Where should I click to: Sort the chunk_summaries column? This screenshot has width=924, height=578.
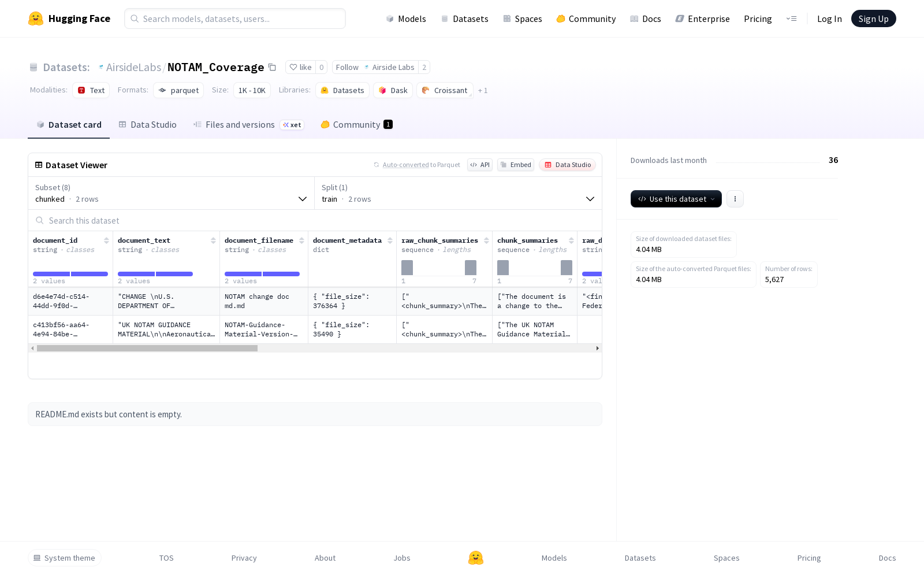(571, 240)
